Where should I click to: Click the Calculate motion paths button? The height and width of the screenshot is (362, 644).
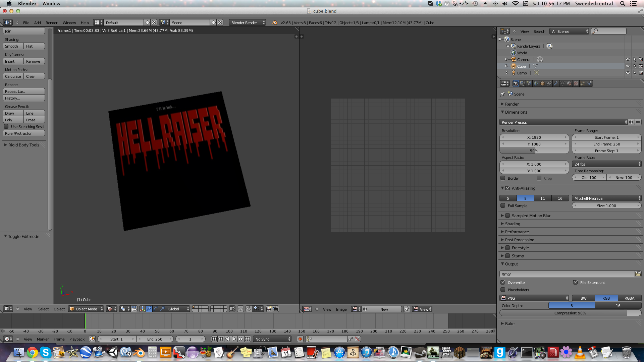click(x=13, y=76)
